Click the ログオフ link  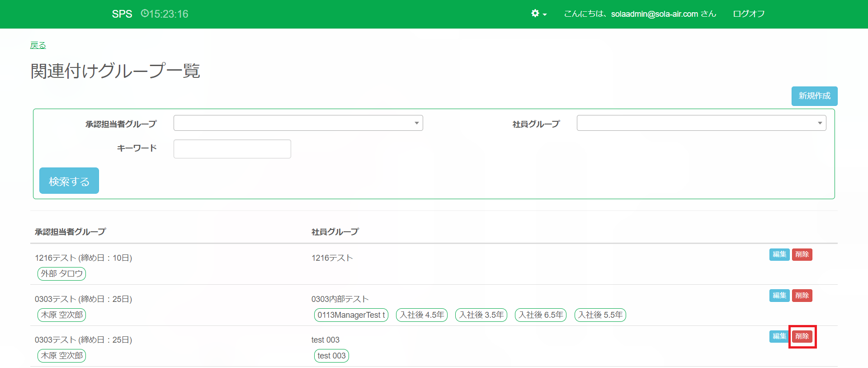(x=749, y=14)
